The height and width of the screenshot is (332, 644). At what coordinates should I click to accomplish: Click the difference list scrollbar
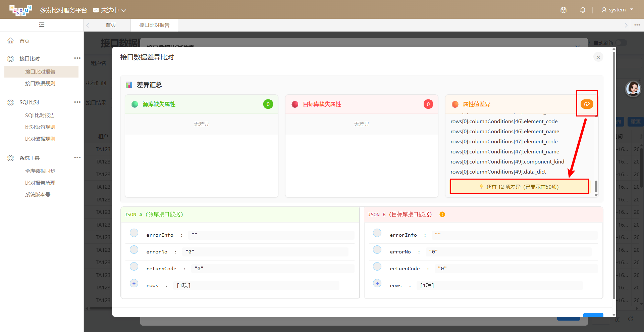pyautogui.click(x=596, y=186)
